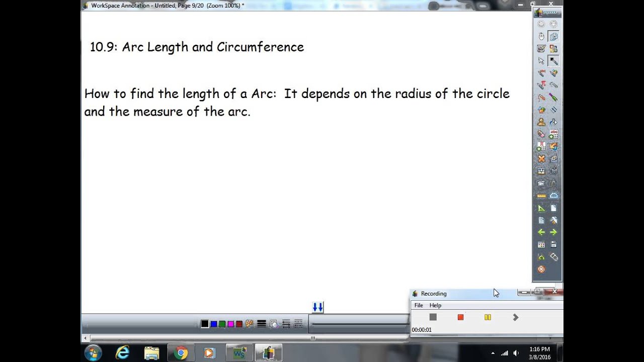Image resolution: width=644 pixels, height=362 pixels.
Task: Open the Windows Start menu
Action: tap(93, 353)
